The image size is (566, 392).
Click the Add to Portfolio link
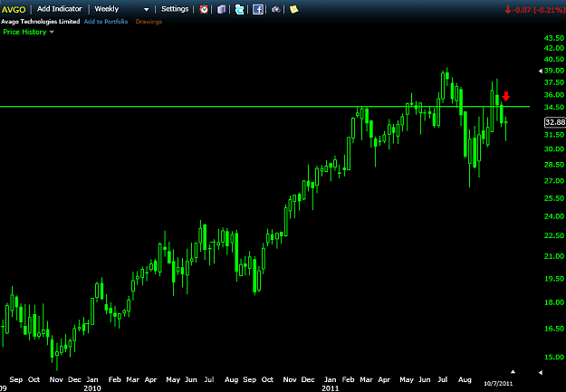[x=106, y=22]
